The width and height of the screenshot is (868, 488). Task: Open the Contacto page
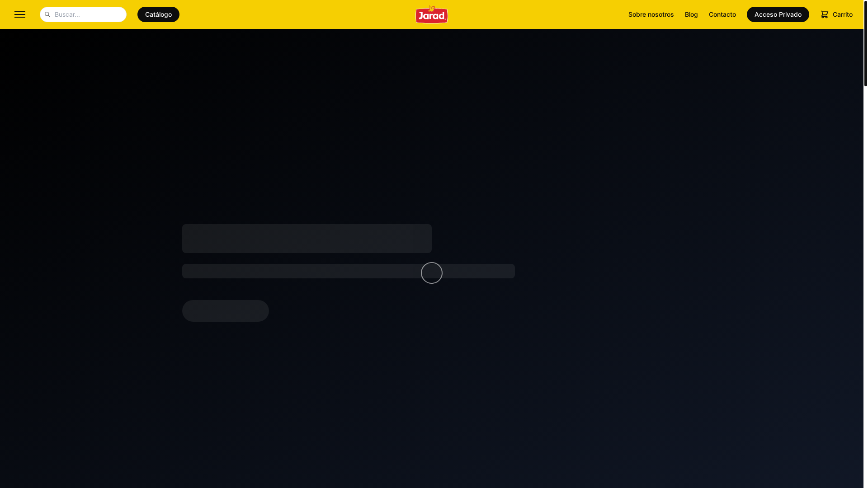[x=722, y=14]
